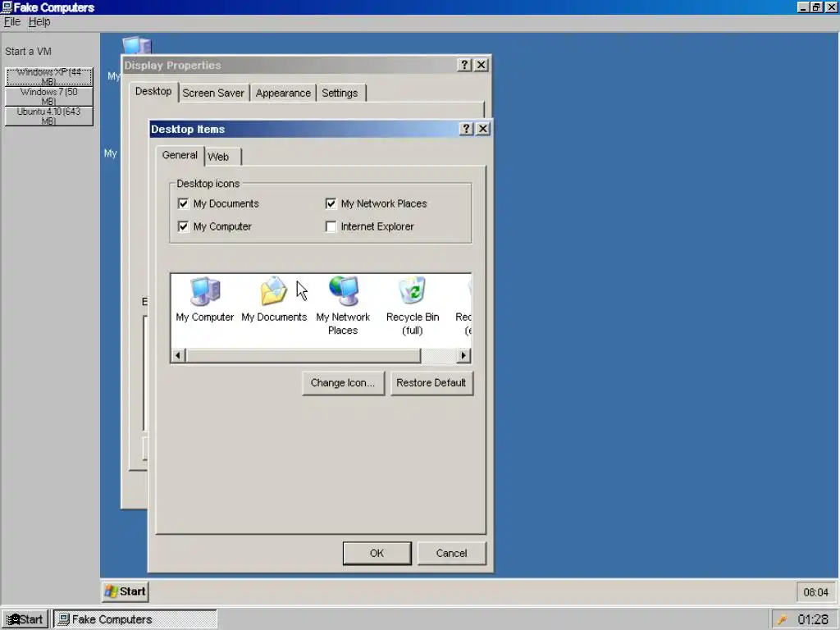Click the icon list left scroll arrow
Image resolution: width=840 pixels, height=630 pixels.
point(178,355)
